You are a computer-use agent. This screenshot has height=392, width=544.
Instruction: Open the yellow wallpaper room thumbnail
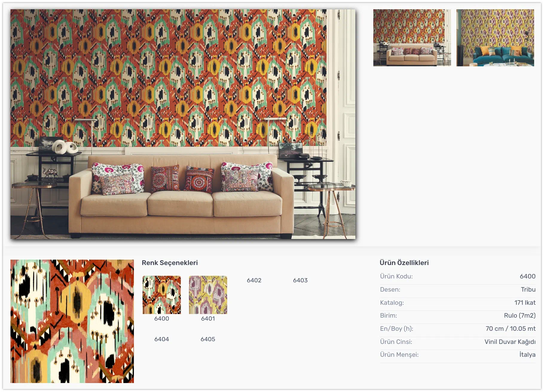[495, 38]
